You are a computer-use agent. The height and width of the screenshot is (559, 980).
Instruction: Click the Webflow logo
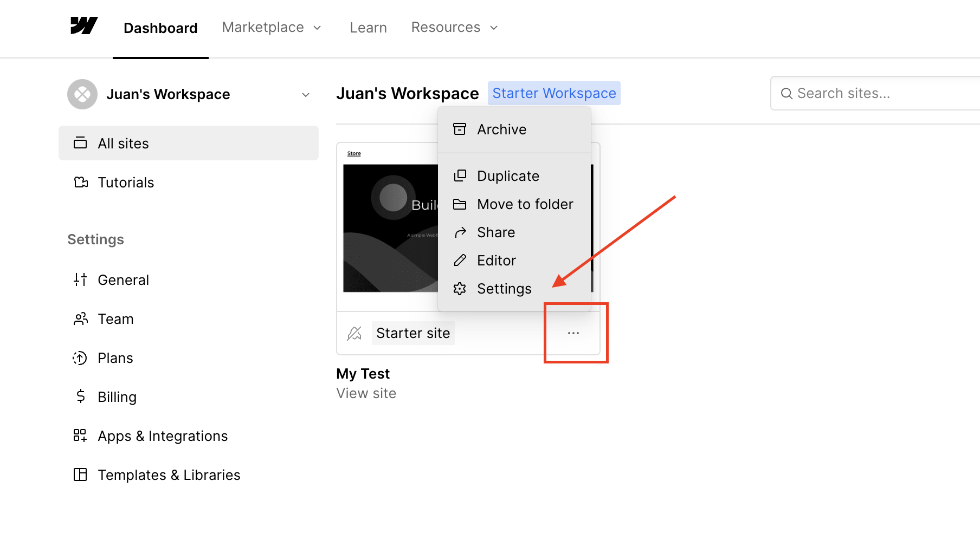tap(83, 25)
